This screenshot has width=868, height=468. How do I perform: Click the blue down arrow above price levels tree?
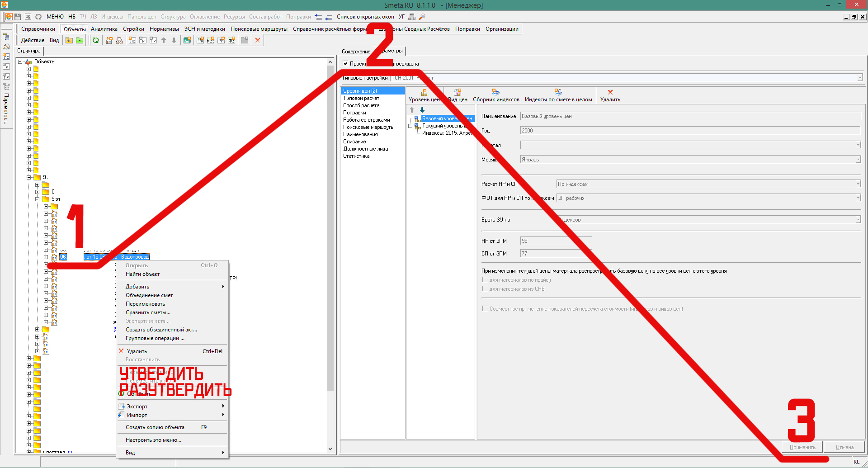[422, 110]
